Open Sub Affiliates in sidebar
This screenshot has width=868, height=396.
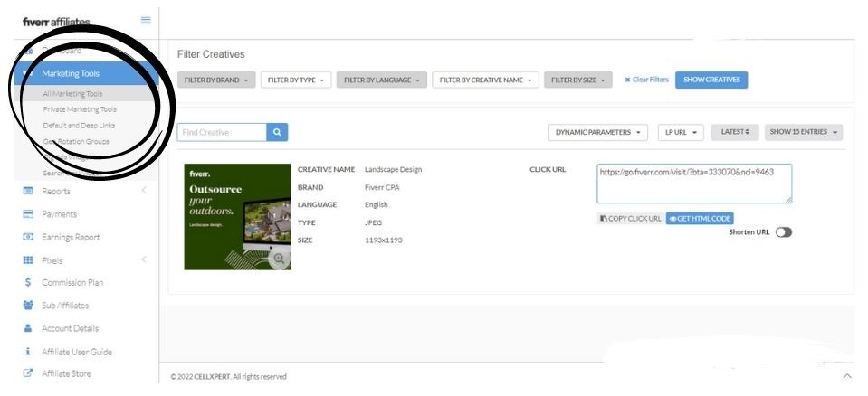coord(65,306)
